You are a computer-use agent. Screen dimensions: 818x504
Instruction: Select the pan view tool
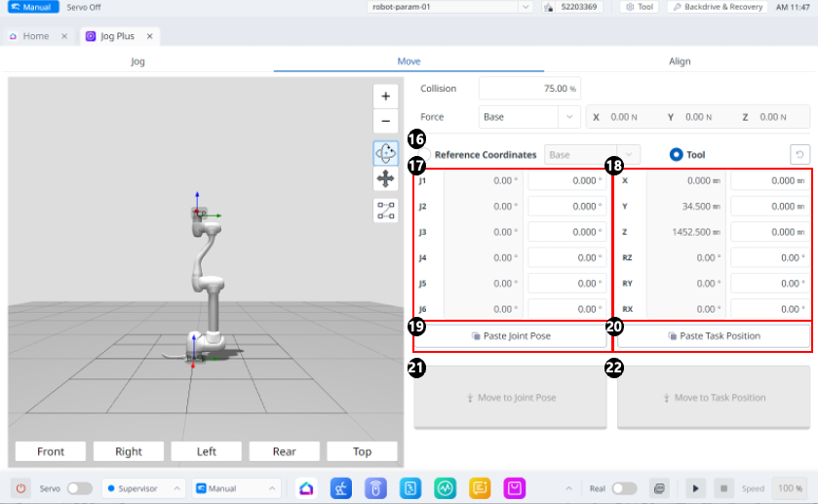(386, 179)
